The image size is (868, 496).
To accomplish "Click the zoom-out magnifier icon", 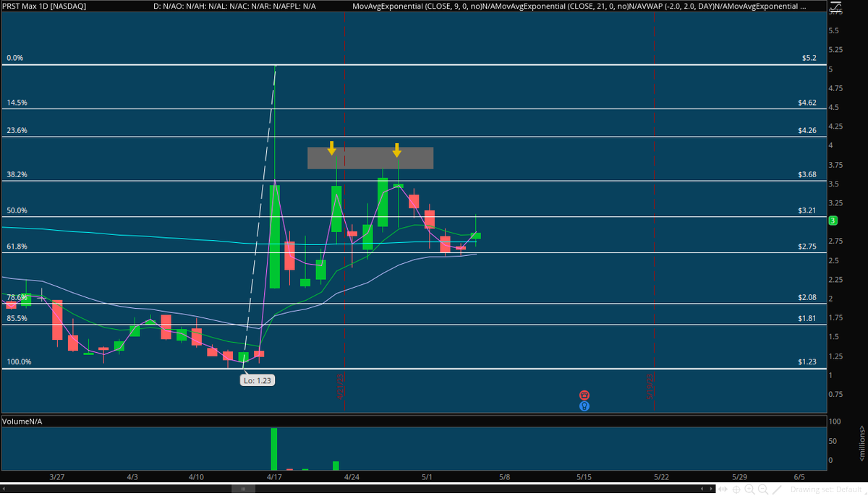I will click(762, 489).
